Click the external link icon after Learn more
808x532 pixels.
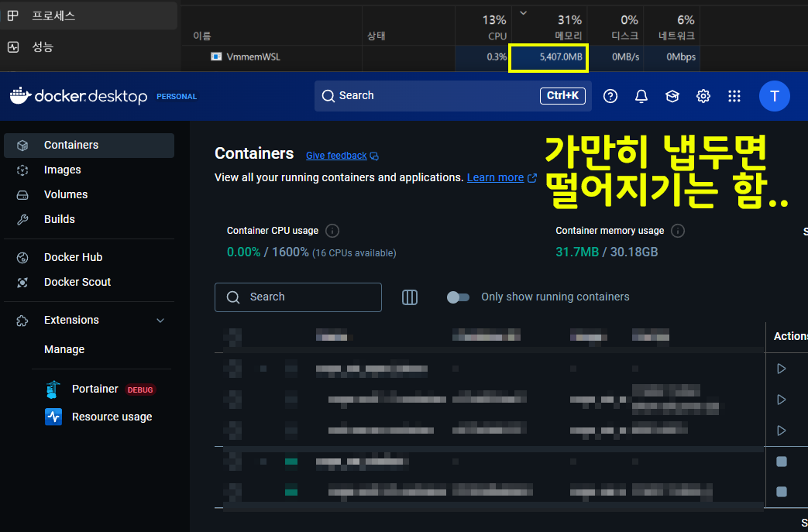[532, 177]
